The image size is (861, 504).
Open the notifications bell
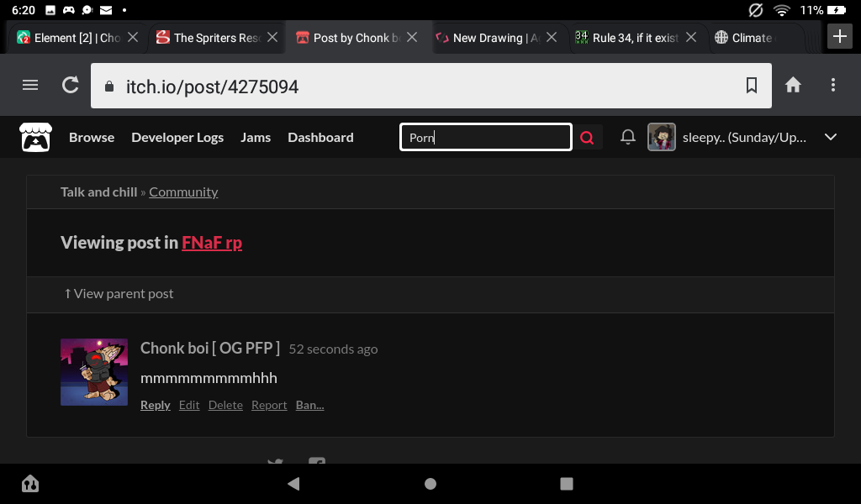click(627, 137)
